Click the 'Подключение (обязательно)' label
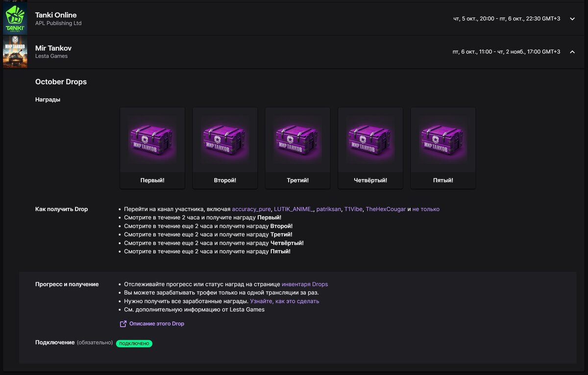Image resolution: width=588 pixels, height=375 pixels. 74,343
